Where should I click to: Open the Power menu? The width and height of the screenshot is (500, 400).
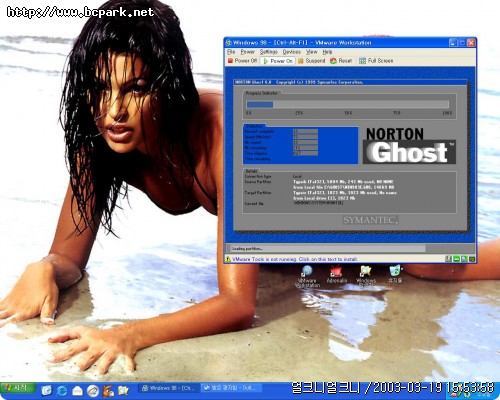click(x=247, y=52)
